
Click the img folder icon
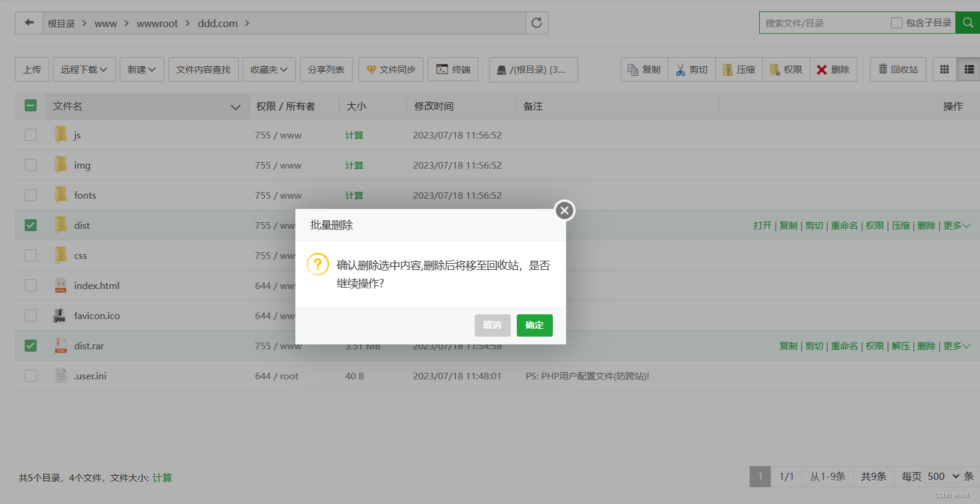61,165
